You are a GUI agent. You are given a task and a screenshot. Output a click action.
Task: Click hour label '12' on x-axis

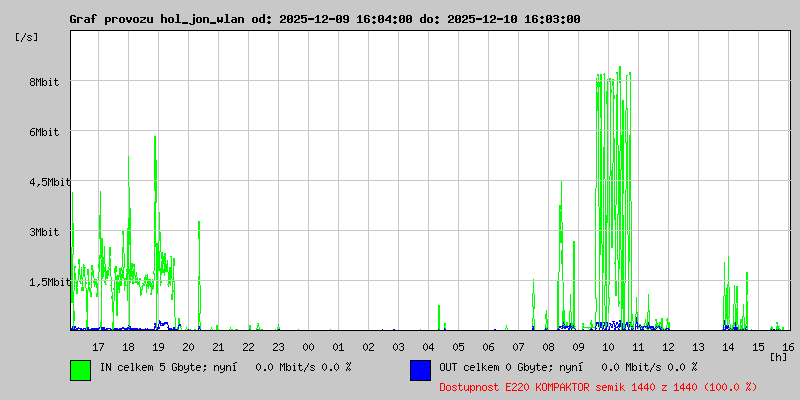click(x=668, y=347)
